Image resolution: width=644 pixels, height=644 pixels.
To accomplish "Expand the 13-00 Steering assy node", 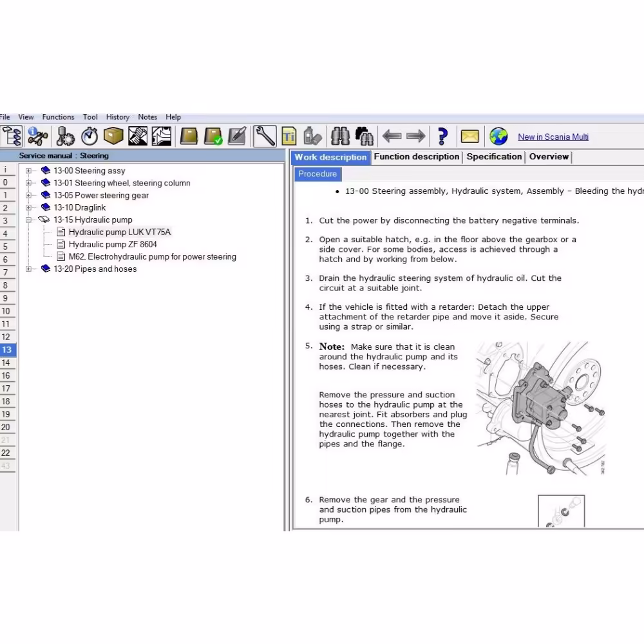I will [28, 171].
